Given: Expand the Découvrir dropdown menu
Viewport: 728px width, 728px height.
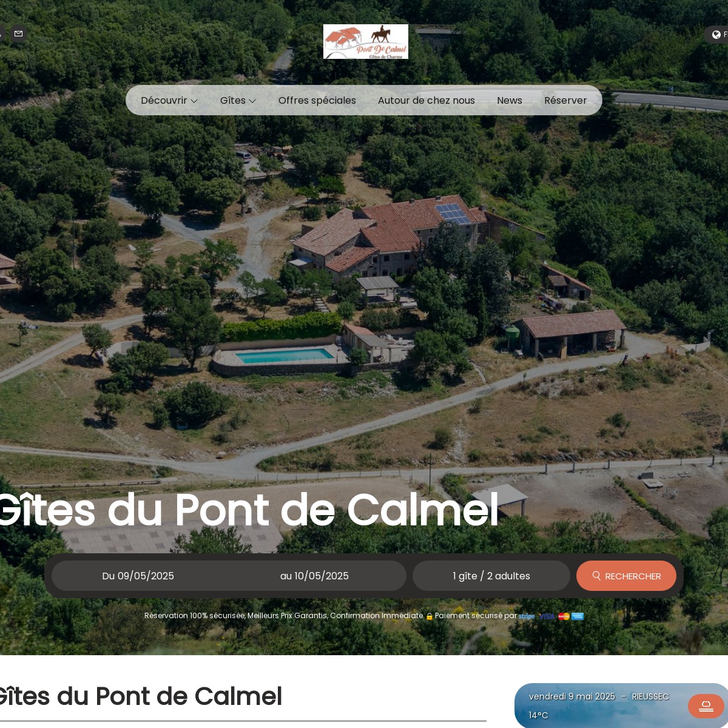Looking at the screenshot, I should (169, 100).
